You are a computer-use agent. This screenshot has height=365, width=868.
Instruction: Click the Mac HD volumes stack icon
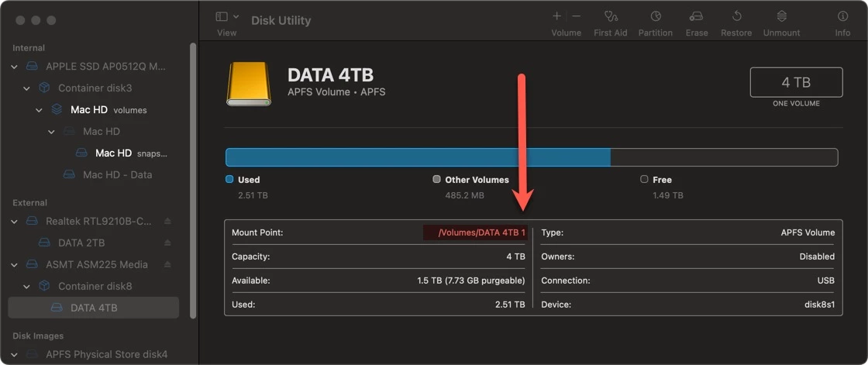pos(57,110)
